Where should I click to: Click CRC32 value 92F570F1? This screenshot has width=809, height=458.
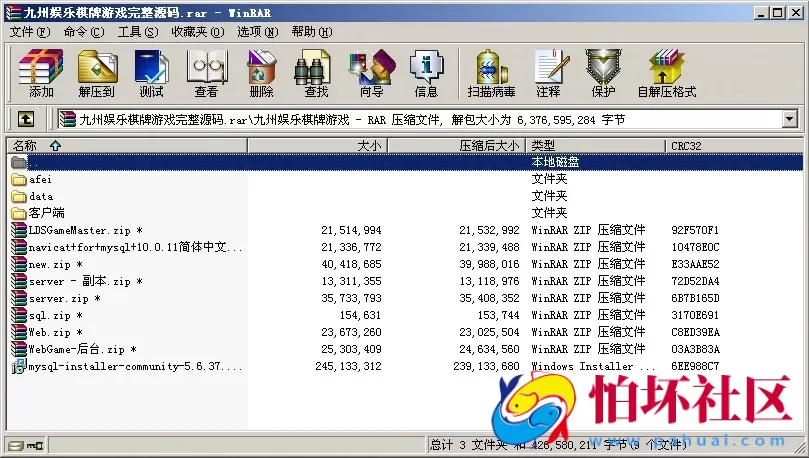coord(695,230)
